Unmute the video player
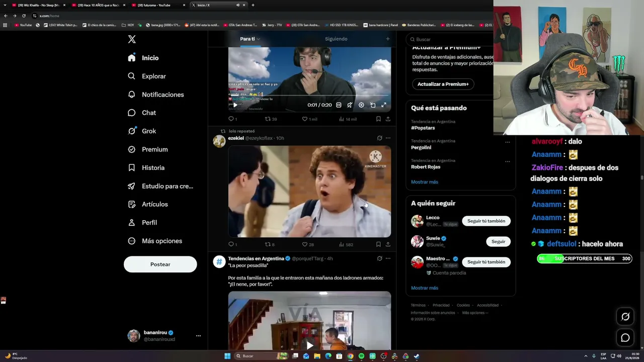This screenshot has height=362, width=644. (350, 105)
